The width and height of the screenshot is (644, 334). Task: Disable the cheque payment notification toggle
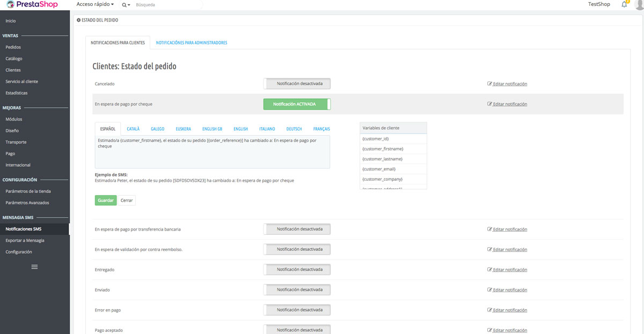click(x=297, y=104)
